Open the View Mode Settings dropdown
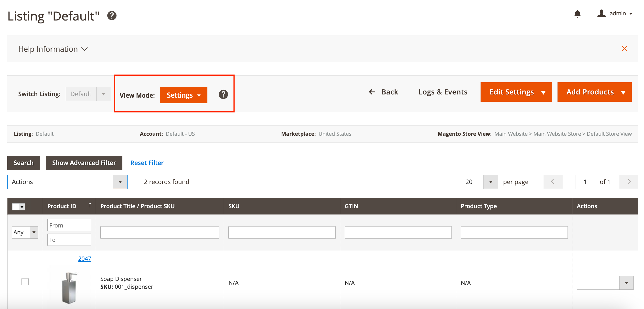Screen dimensions: 644x309 coord(183,95)
